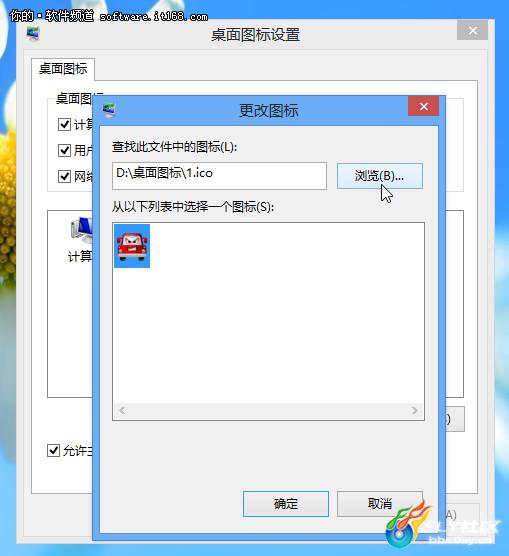
Task: Click the icon file path input field
Action: click(x=219, y=176)
